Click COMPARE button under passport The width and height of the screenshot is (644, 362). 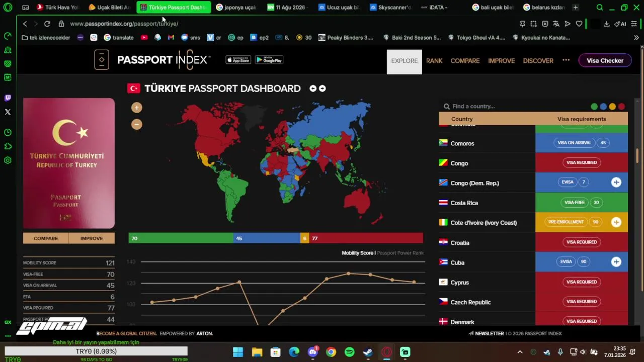[46, 238]
